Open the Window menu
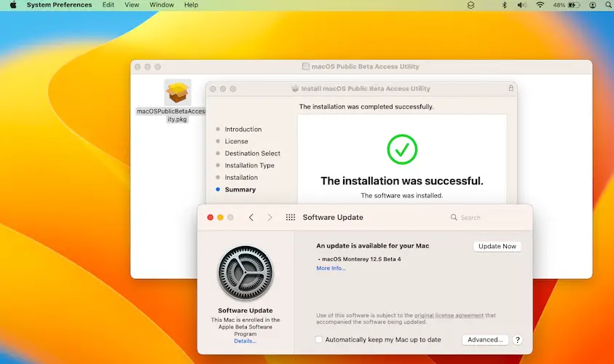The height and width of the screenshot is (364, 614). [x=160, y=5]
